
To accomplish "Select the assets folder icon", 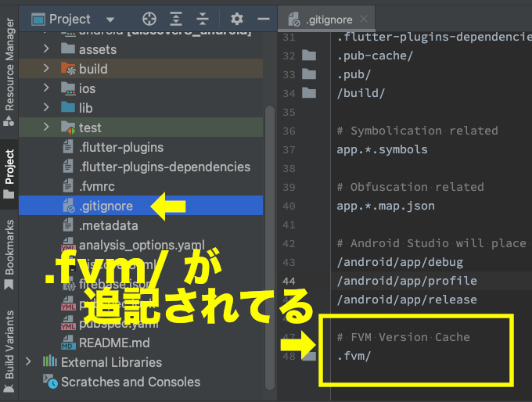I will coord(68,48).
